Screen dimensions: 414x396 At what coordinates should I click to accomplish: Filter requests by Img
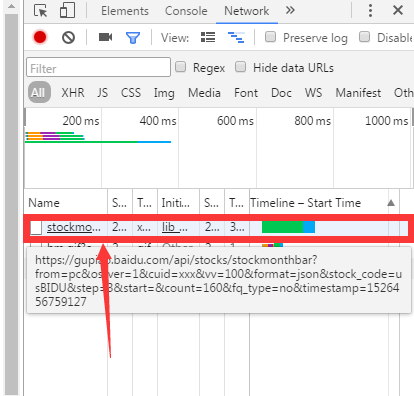[164, 93]
